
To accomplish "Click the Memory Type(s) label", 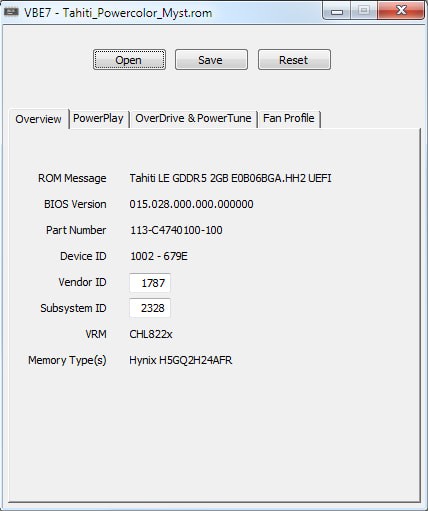I will pos(67,360).
